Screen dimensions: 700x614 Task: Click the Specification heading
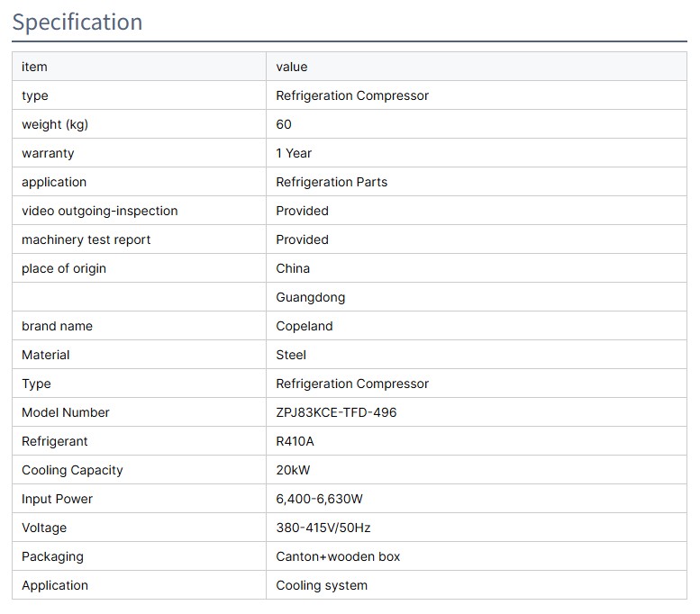click(x=77, y=22)
